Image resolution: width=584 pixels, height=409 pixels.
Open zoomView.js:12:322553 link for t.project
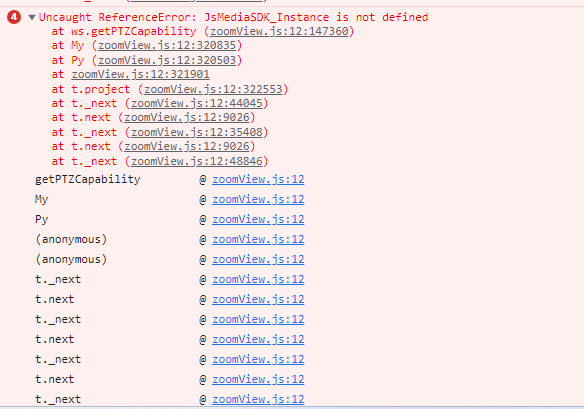pos(213,89)
